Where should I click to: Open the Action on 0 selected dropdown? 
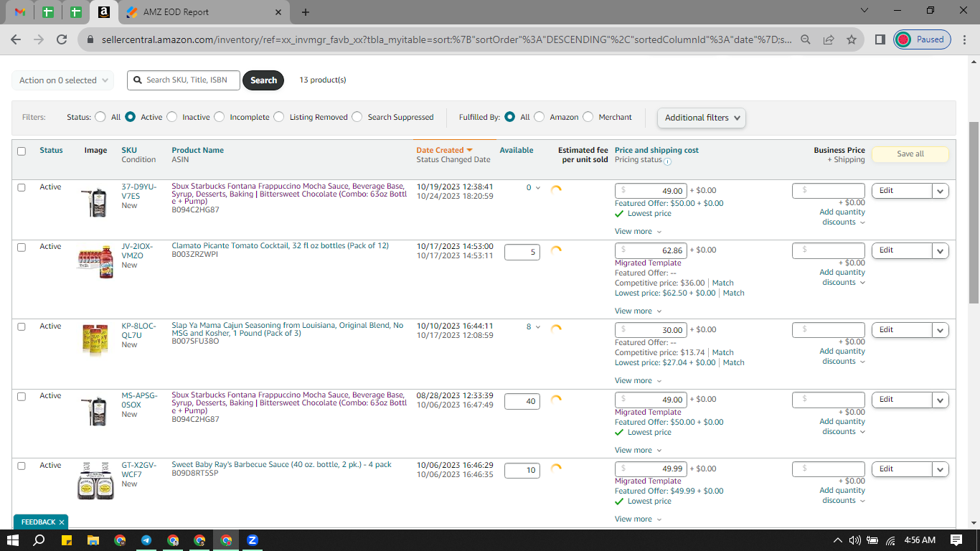pyautogui.click(x=63, y=80)
